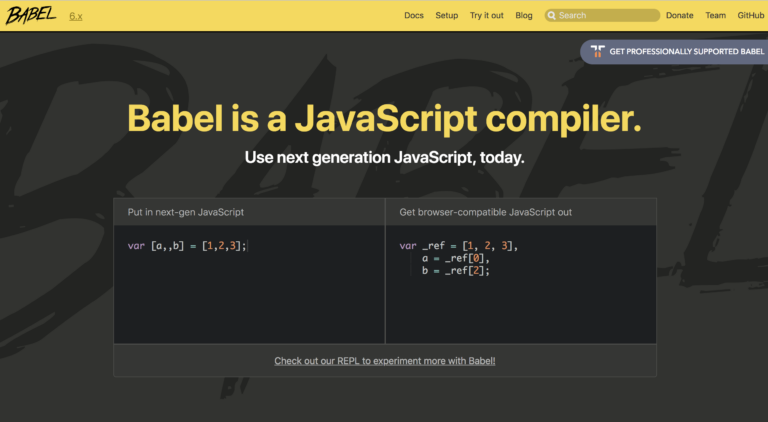Click the 'b = _ref[2];' output line
The width and height of the screenshot is (768, 422).
click(456, 271)
